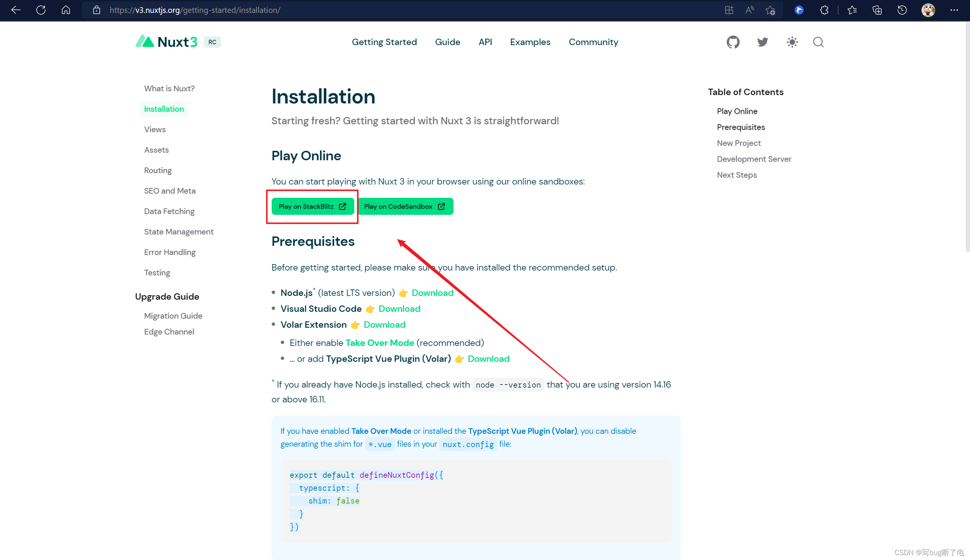Reload the page using refresh icon
The image size is (970, 560).
click(41, 10)
